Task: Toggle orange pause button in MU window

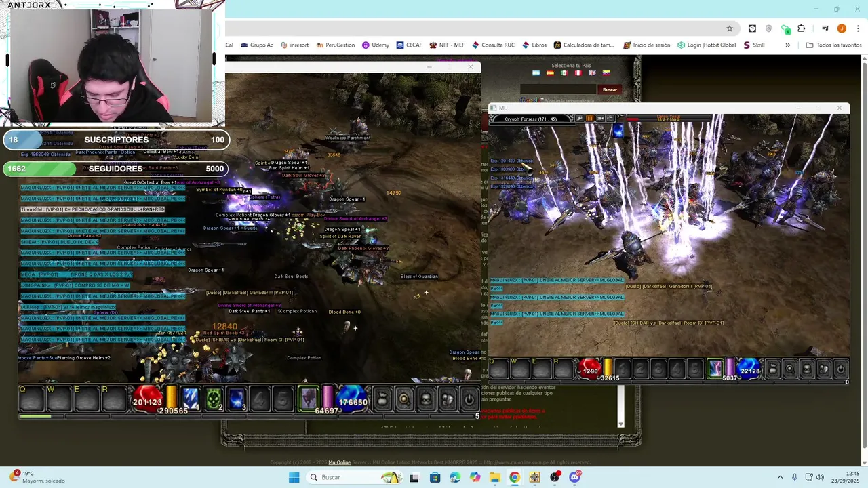Action: tap(589, 119)
